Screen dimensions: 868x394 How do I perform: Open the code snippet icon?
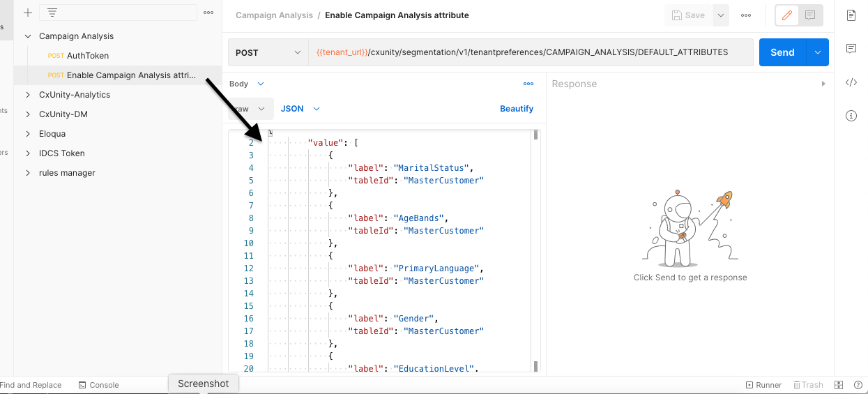tap(851, 82)
